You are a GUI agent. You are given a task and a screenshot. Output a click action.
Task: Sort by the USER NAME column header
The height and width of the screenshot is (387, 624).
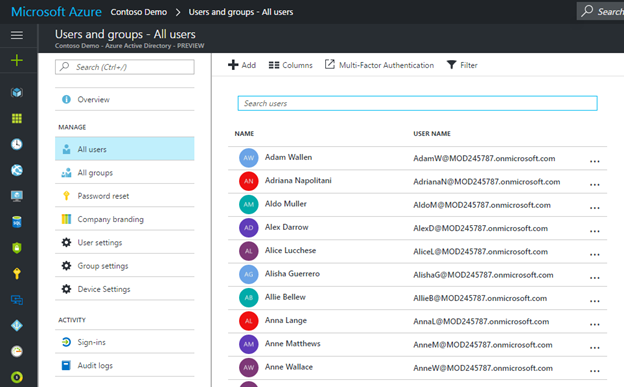[432, 133]
